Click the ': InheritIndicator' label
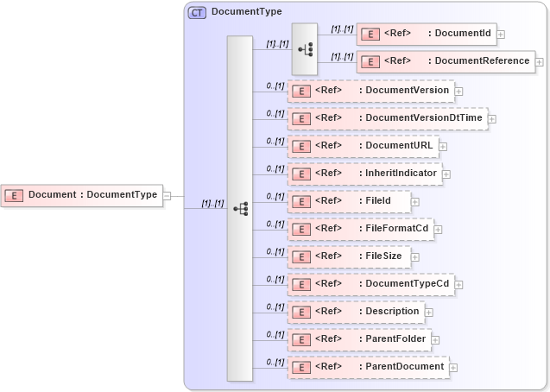The width and height of the screenshot is (550, 392). coord(398,174)
